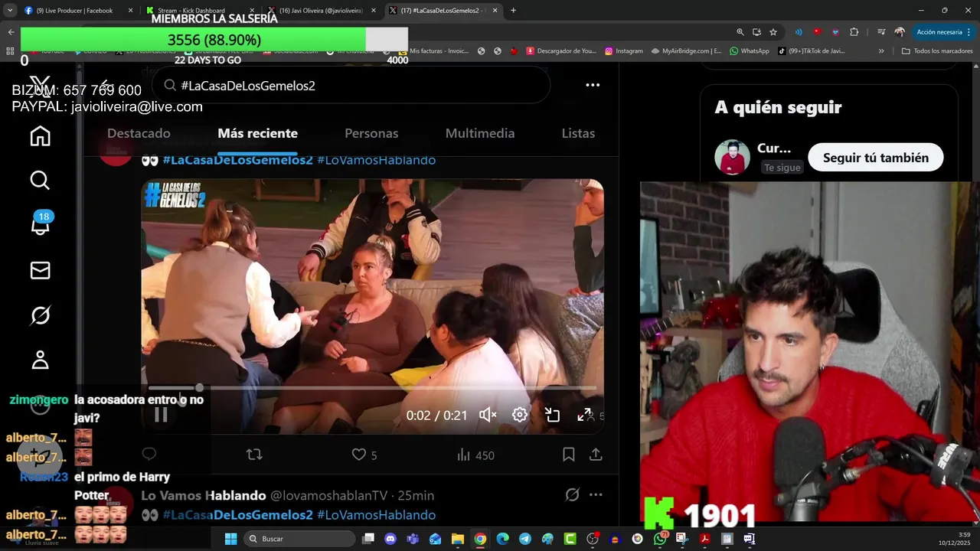The height and width of the screenshot is (551, 980).
Task: Open Chrome media controls icon
Action: coord(881,32)
